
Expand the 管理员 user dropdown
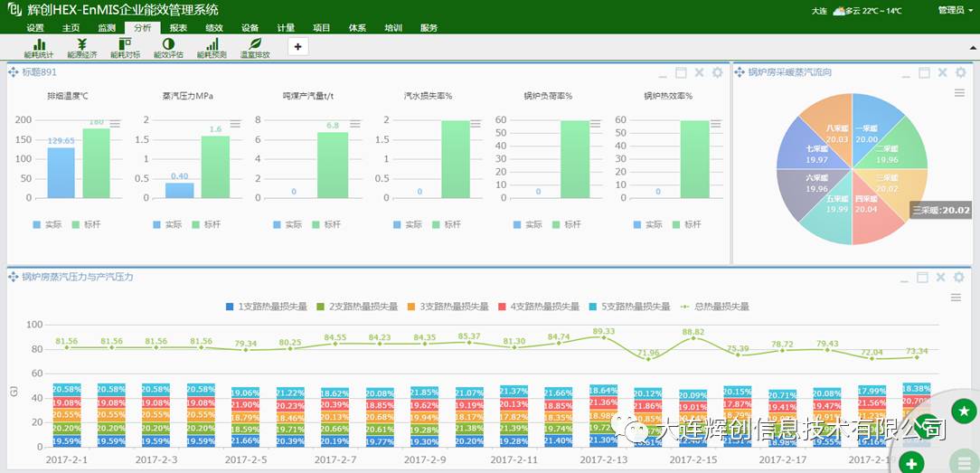[x=954, y=11]
